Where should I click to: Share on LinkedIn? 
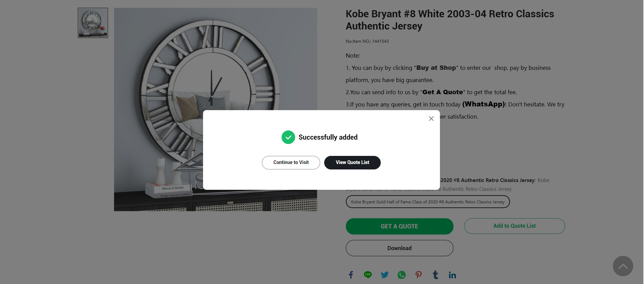452,275
